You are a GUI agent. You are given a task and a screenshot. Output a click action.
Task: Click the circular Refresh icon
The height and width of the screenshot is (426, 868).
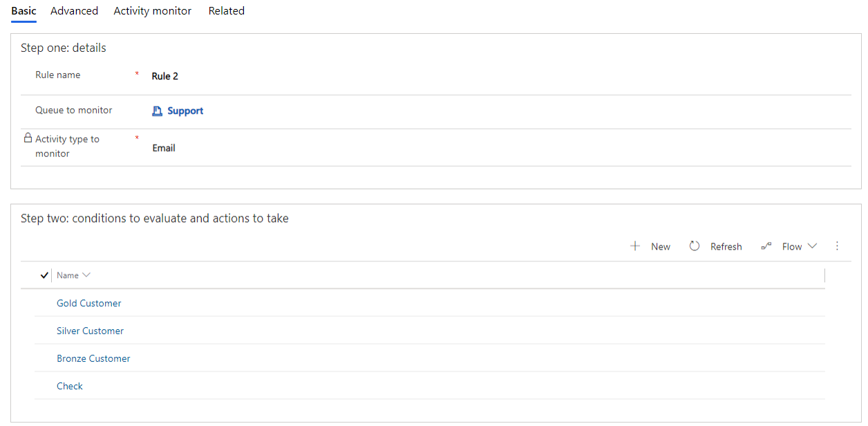point(695,246)
